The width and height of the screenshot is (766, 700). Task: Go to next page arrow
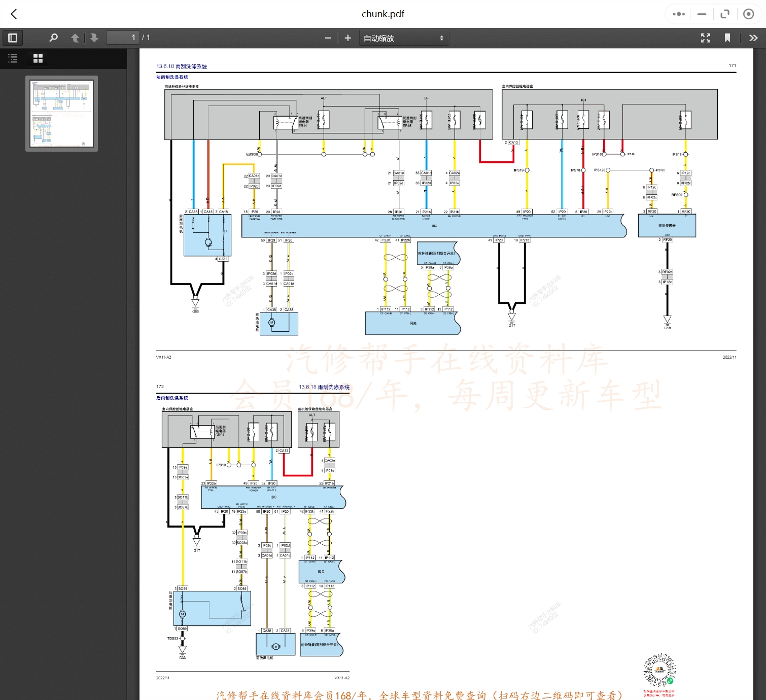click(x=94, y=38)
